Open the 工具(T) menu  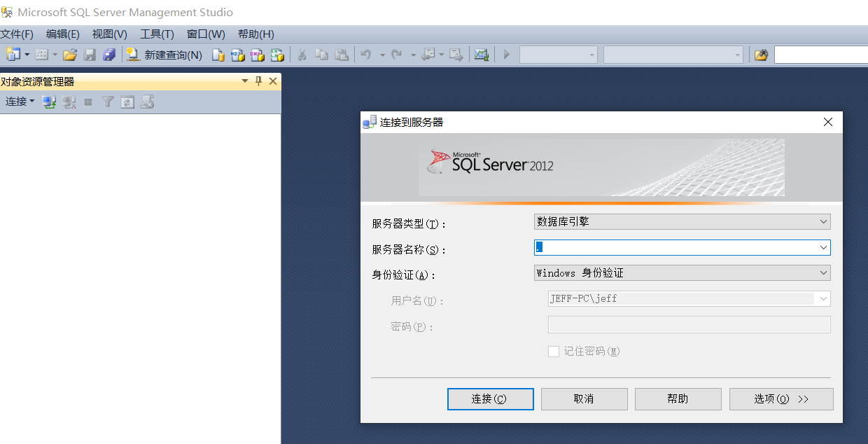coord(157,34)
